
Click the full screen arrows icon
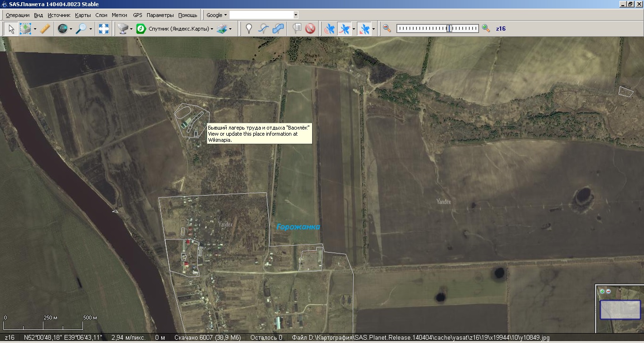[103, 29]
